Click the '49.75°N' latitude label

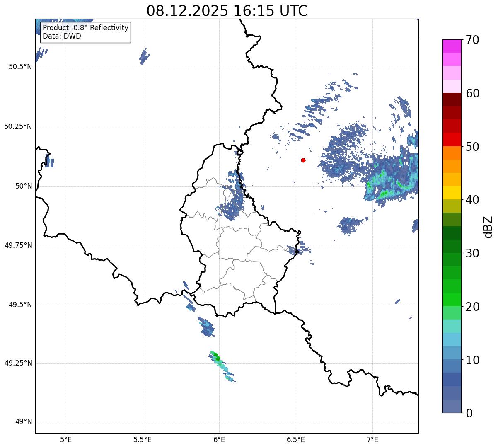click(18, 245)
